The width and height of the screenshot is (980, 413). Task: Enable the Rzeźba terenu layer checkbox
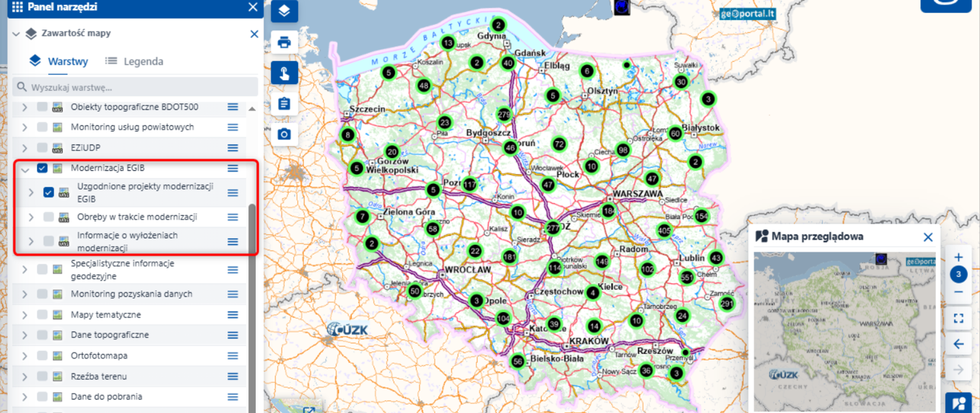42,376
